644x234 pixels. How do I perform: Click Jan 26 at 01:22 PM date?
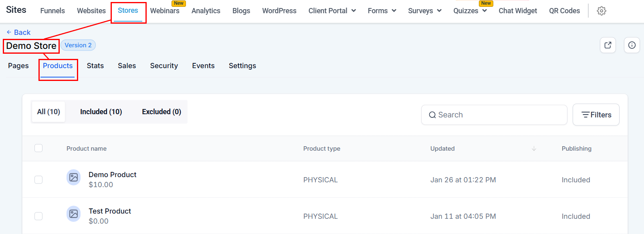point(463,180)
